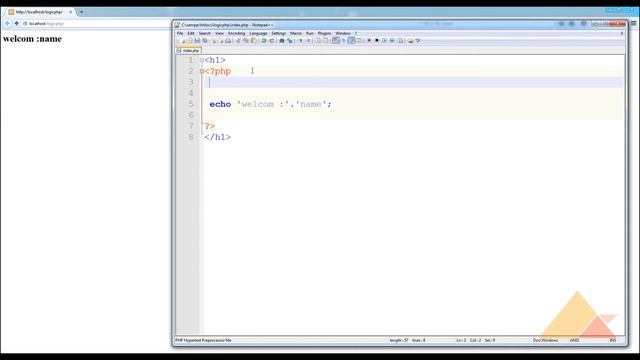
Task: Click the 'name' string in the code
Action: point(311,104)
